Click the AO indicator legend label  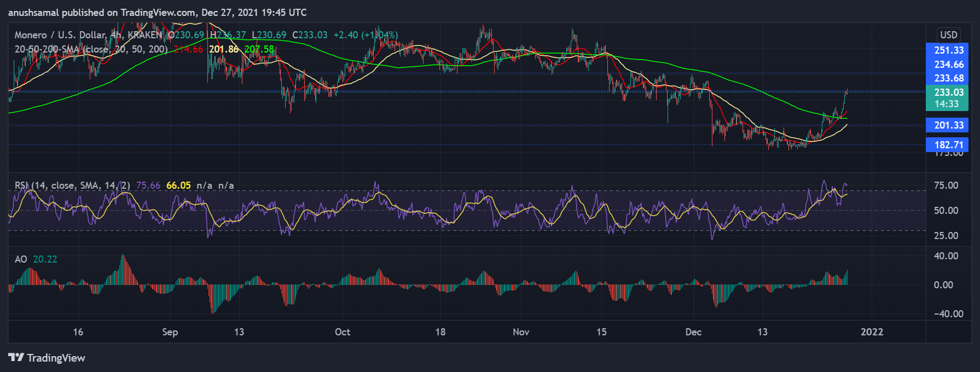(21, 259)
